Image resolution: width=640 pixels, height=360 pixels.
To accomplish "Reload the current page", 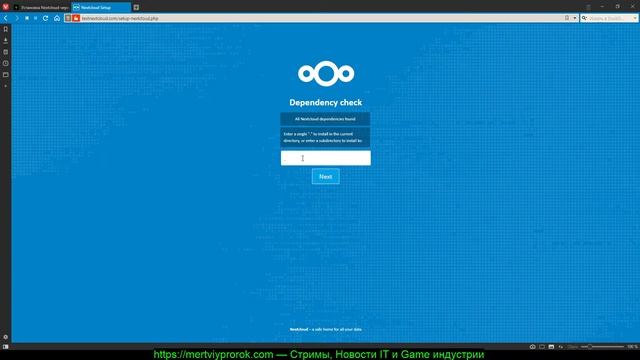I will pyautogui.click(x=46, y=18).
